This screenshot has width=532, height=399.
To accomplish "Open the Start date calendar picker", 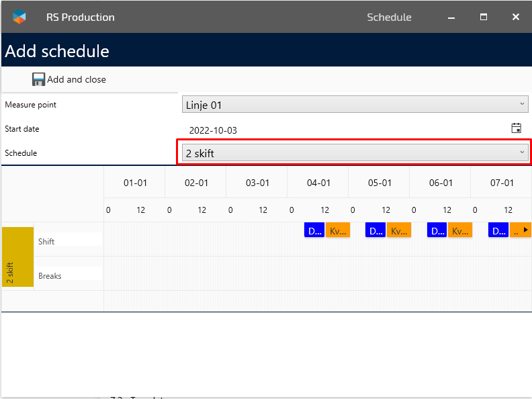I will click(516, 128).
